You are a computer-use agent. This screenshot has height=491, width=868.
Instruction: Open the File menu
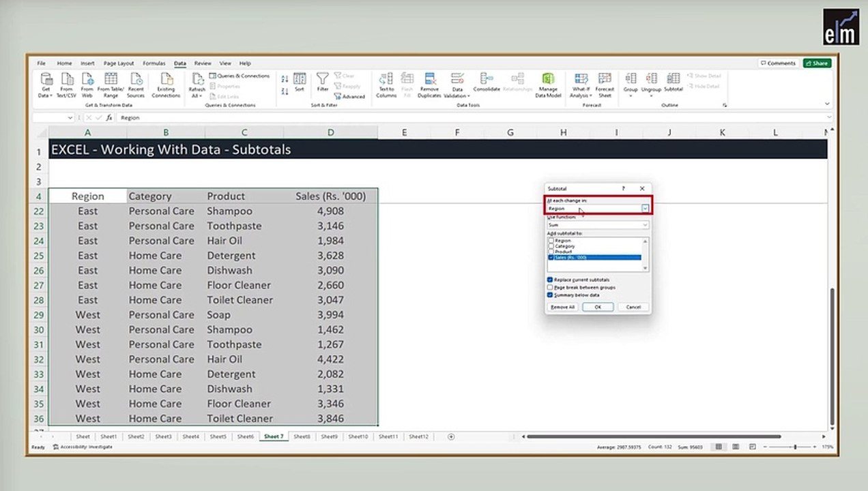click(41, 63)
